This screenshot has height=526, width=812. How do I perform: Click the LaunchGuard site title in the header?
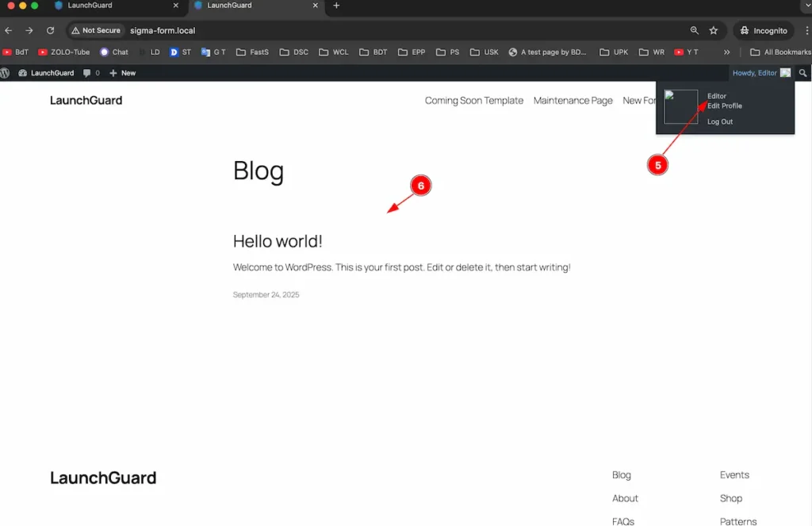[x=86, y=101]
